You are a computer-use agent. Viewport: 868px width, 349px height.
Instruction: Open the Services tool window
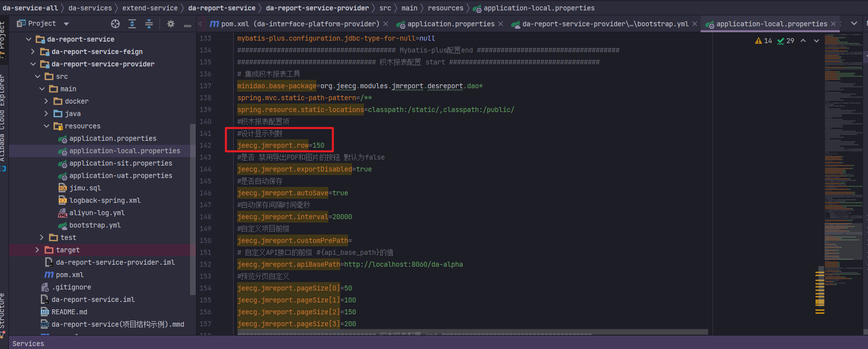tap(28, 344)
